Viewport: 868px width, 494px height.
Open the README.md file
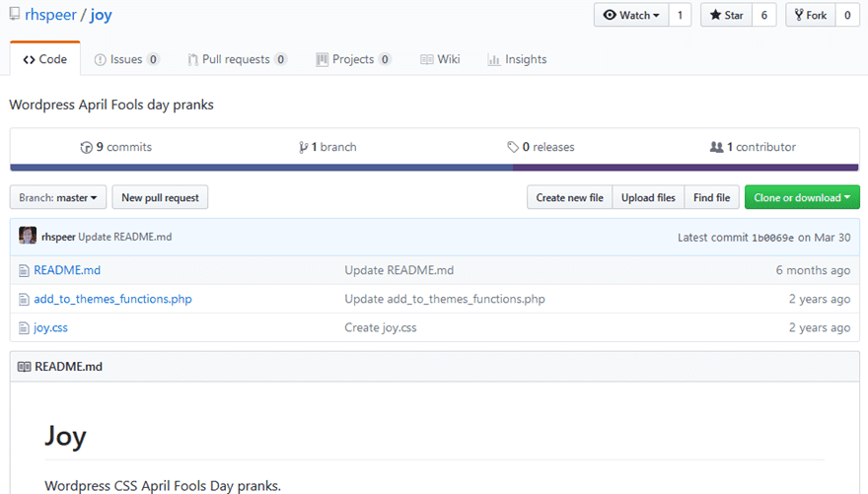point(67,270)
